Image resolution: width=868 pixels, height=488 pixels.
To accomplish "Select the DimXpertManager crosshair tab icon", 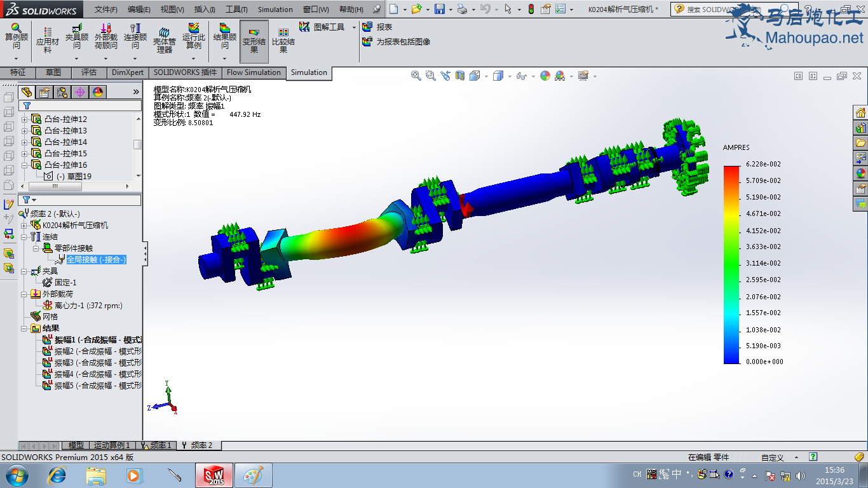I will [x=79, y=92].
